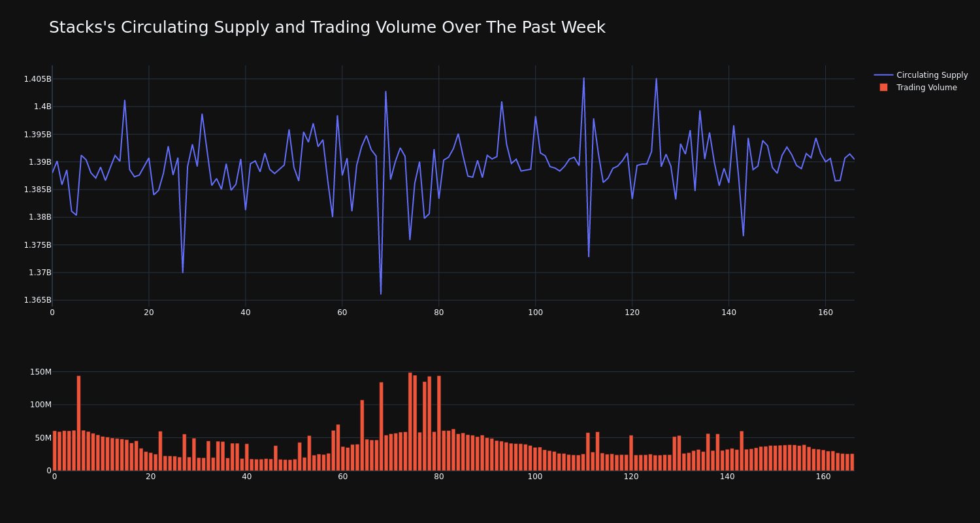This screenshot has width=980, height=523.
Task: Click the 100M label on volume chart
Action: [41, 405]
